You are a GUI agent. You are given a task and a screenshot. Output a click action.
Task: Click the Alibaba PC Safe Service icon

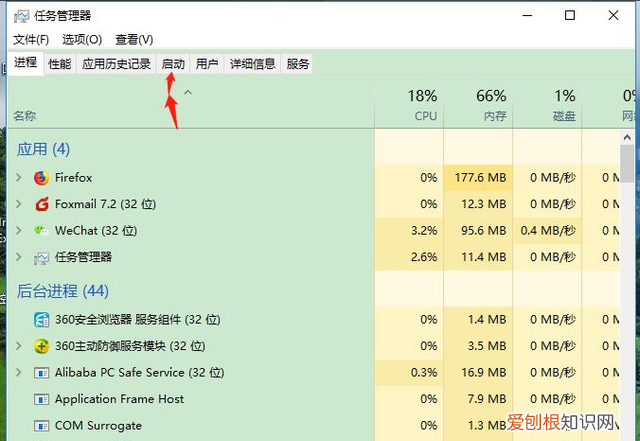coord(41,373)
